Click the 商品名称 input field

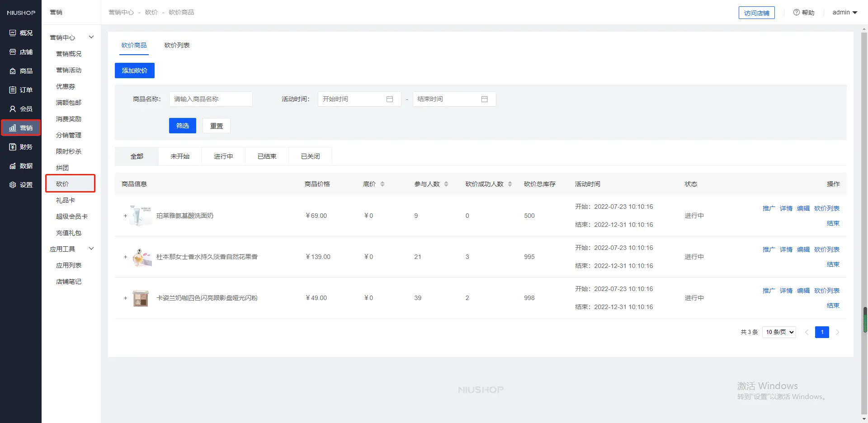pyautogui.click(x=211, y=99)
